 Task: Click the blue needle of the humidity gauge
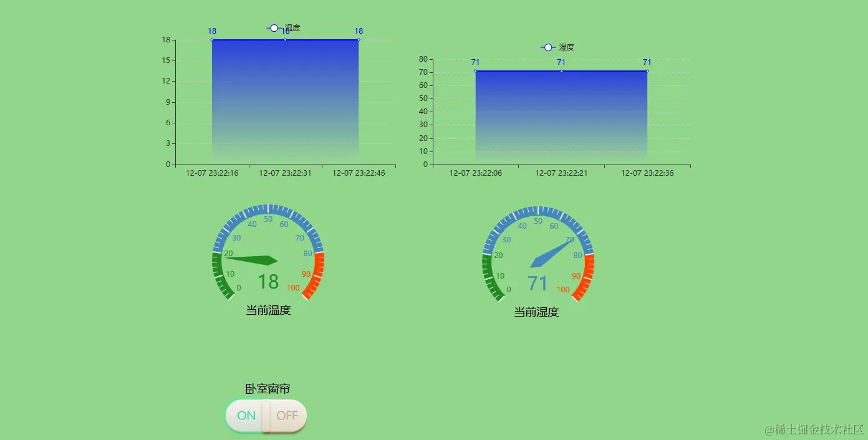coord(551,254)
